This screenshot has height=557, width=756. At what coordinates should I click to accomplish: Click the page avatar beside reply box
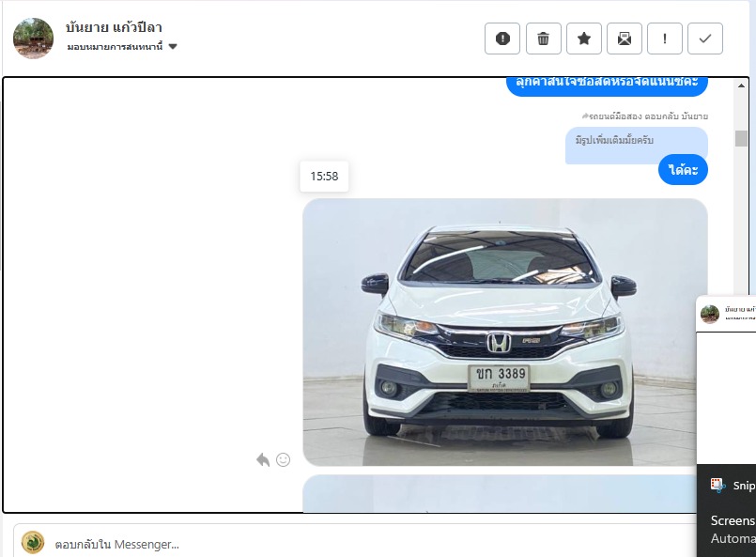coord(33,543)
